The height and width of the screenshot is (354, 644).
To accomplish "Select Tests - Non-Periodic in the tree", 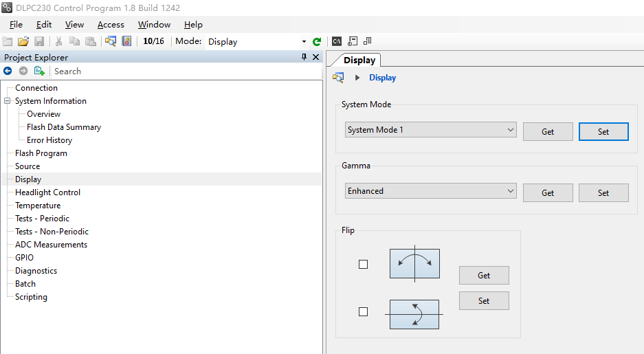I will tap(52, 231).
